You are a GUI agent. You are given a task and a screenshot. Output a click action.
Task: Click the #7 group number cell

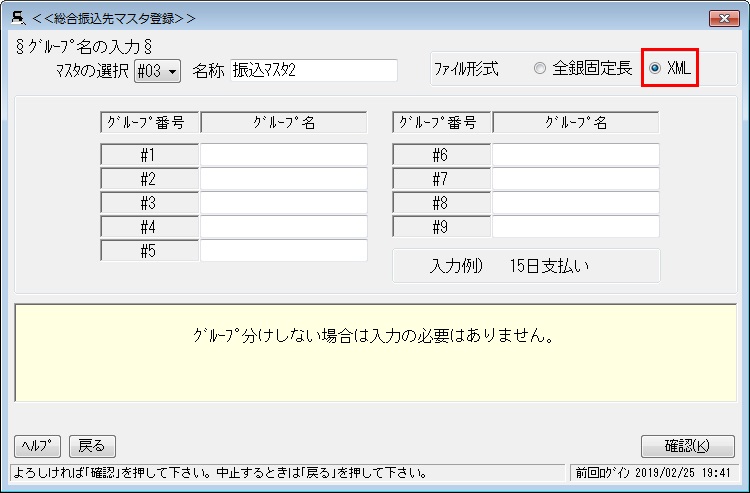tap(441, 178)
